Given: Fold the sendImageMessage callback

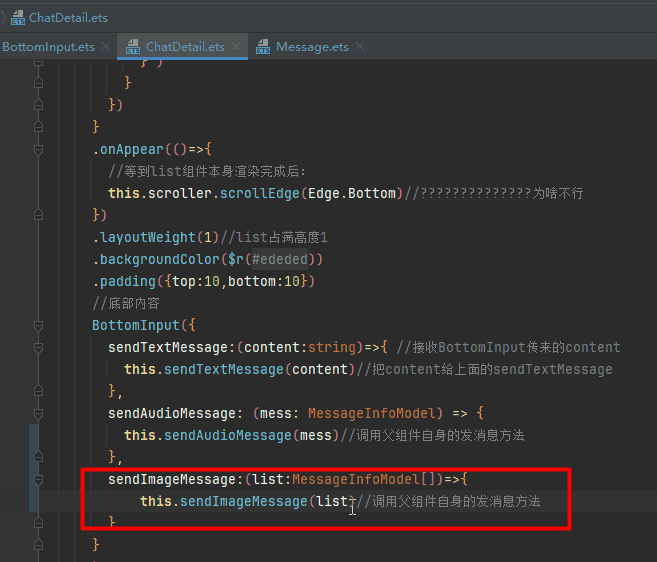Looking at the screenshot, I should 38,479.
